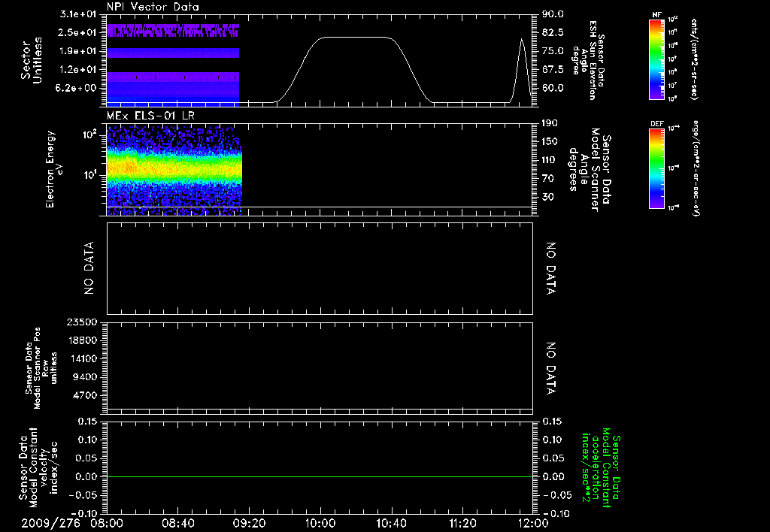The width and height of the screenshot is (770, 532).
Task: Click the '1.9e+01' sector tick label
Action: (77, 51)
